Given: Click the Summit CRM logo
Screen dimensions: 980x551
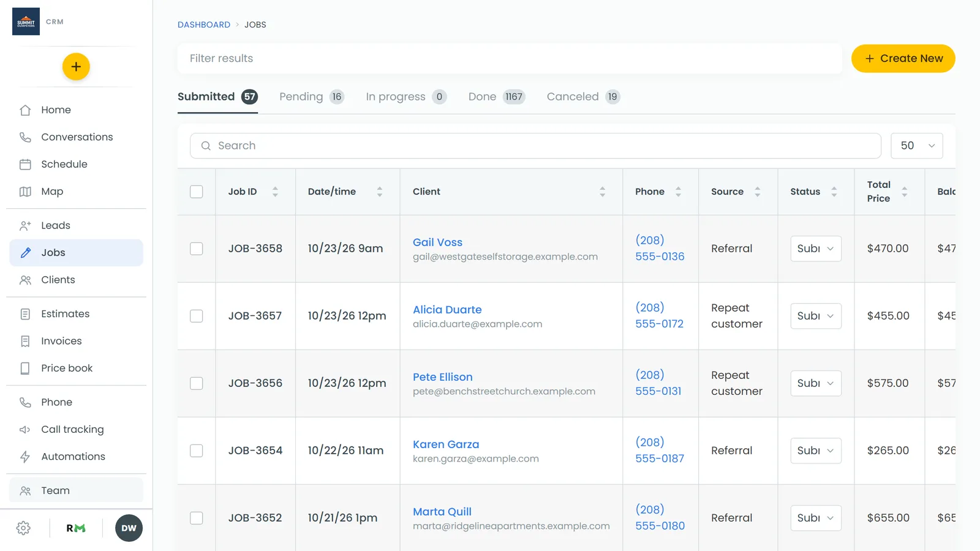Looking at the screenshot, I should coord(26,21).
